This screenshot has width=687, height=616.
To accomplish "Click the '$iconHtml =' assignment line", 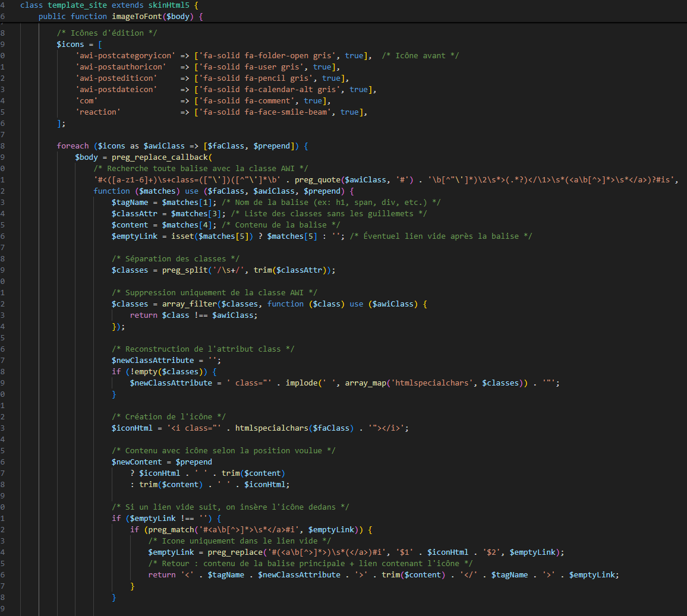I will point(260,429).
